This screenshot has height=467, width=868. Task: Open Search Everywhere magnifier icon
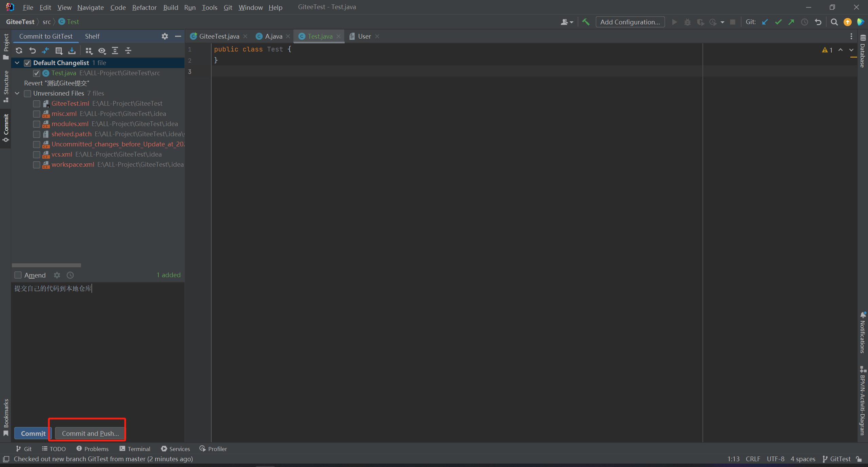click(834, 22)
